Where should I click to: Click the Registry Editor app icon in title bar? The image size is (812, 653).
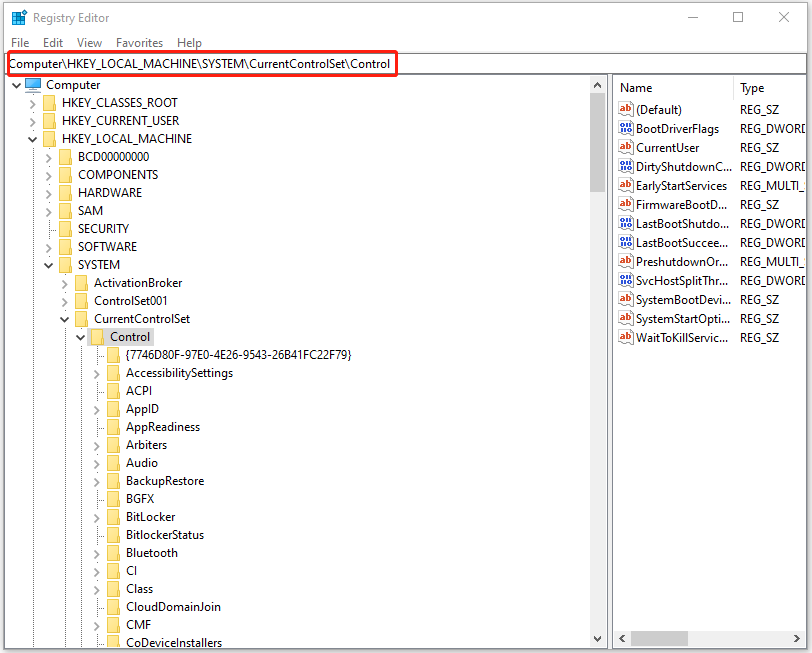tap(19, 18)
